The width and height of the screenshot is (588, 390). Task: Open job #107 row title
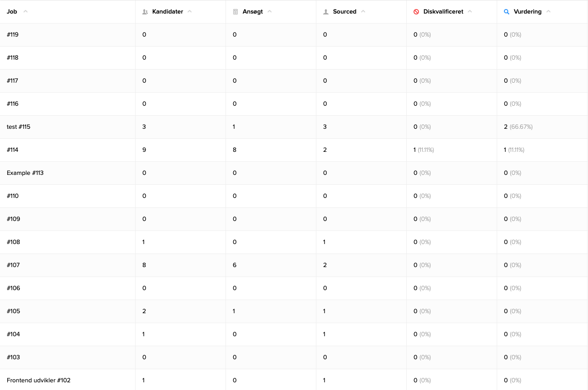point(13,265)
